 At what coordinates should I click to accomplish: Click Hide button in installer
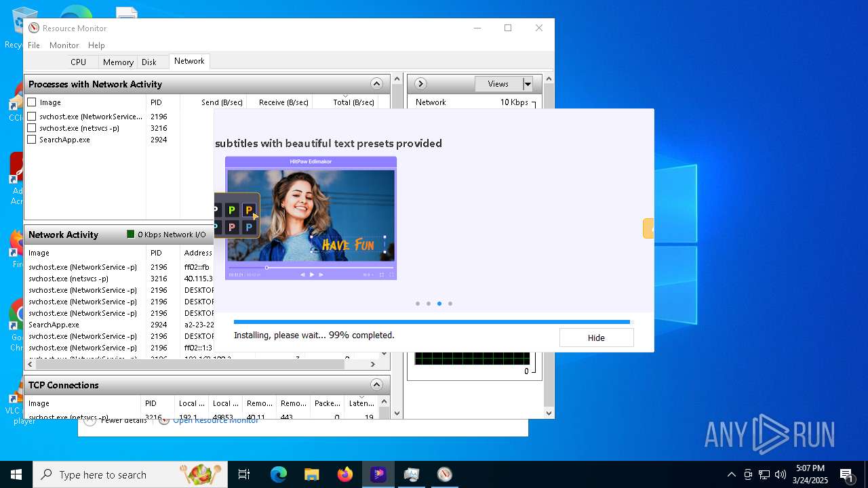click(596, 338)
